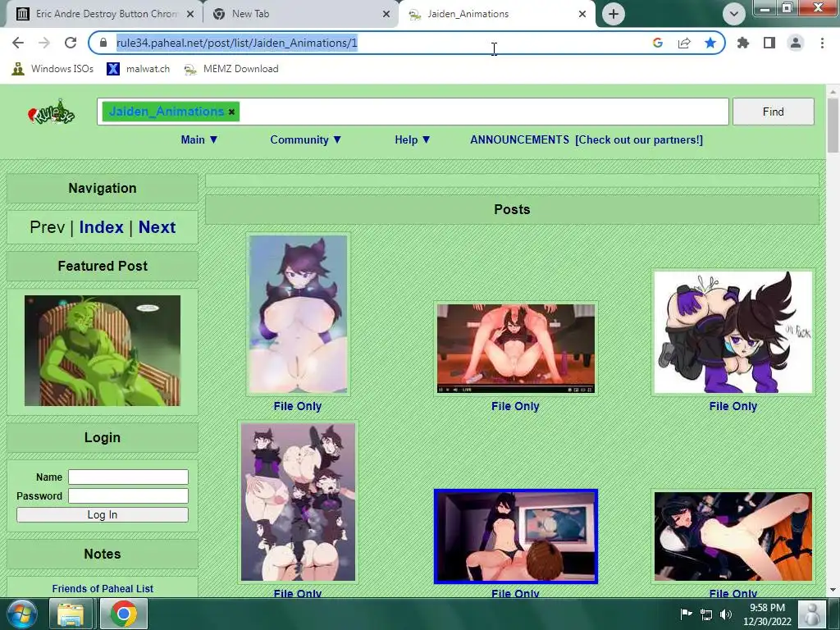Open the Extensions puzzle menu
The height and width of the screenshot is (630, 840).
(x=743, y=43)
